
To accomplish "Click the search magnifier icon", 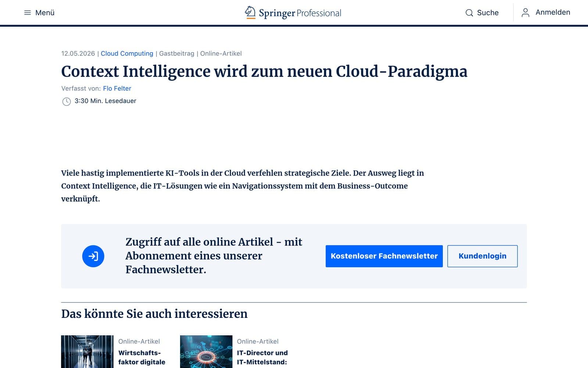I will (469, 13).
